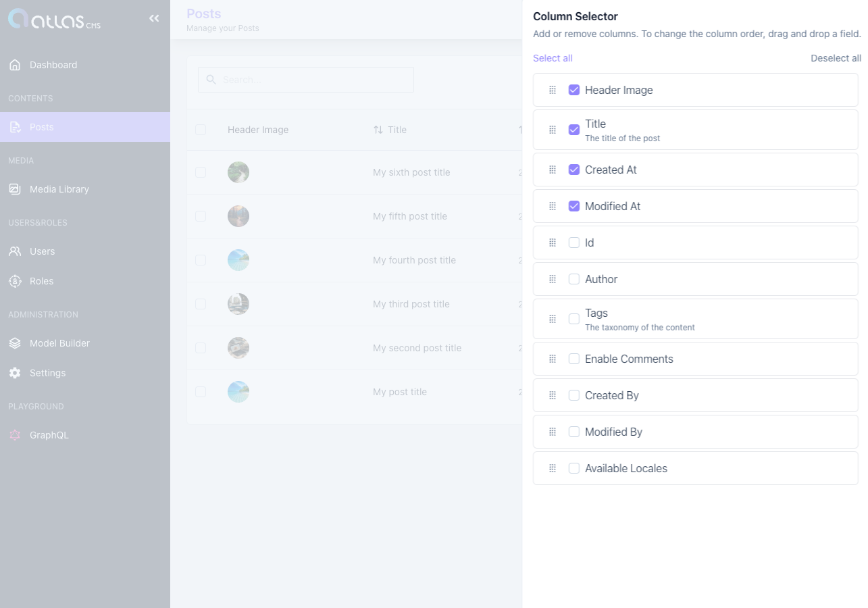
Task: Click the Users people icon
Action: click(x=15, y=251)
